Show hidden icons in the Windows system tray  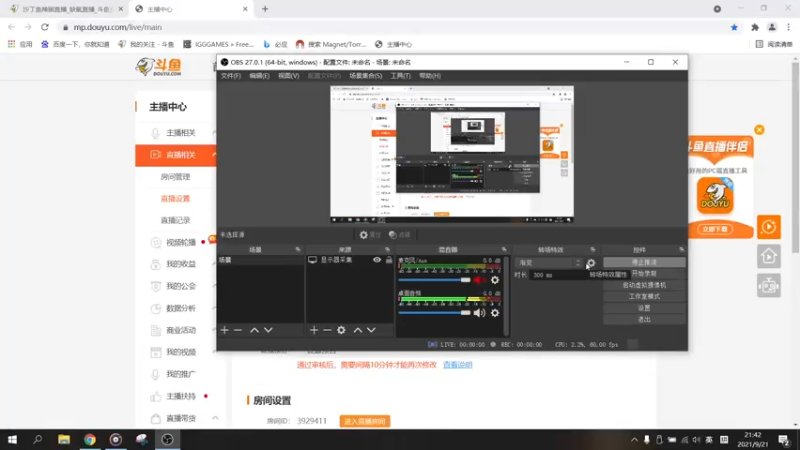(x=634, y=439)
